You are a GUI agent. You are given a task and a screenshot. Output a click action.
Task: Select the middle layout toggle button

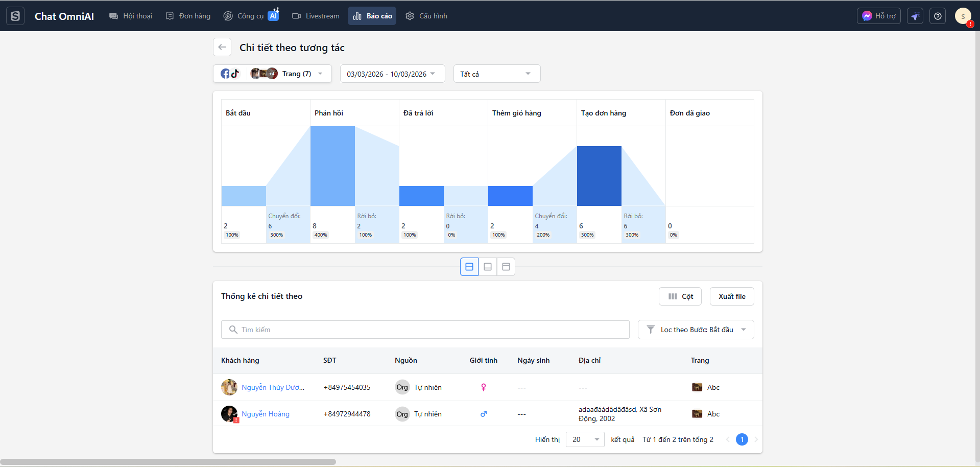(488, 267)
